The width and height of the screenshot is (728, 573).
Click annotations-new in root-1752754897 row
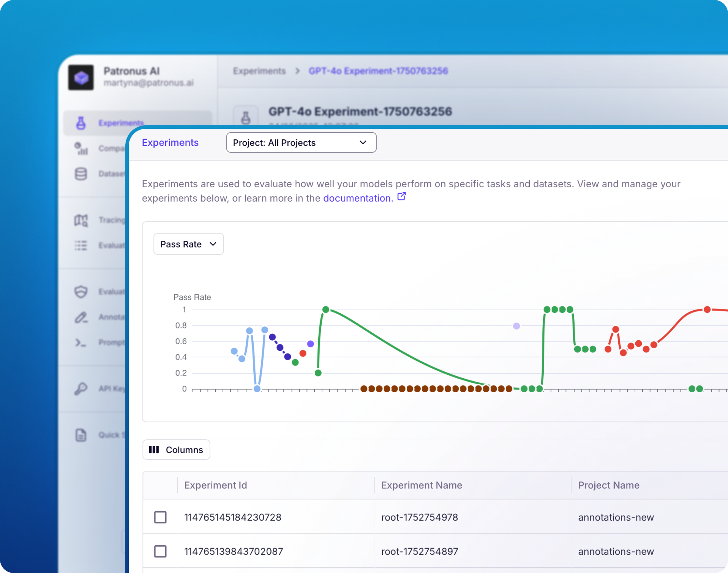point(616,551)
